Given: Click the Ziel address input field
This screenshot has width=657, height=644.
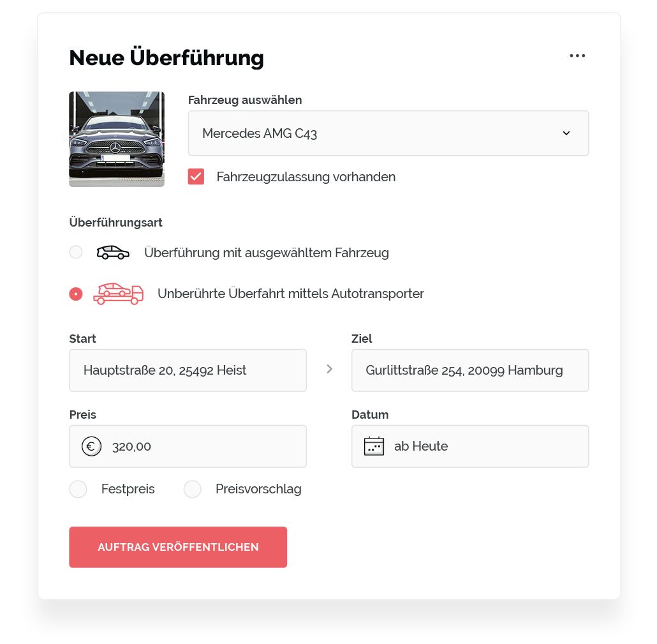Looking at the screenshot, I should [470, 370].
